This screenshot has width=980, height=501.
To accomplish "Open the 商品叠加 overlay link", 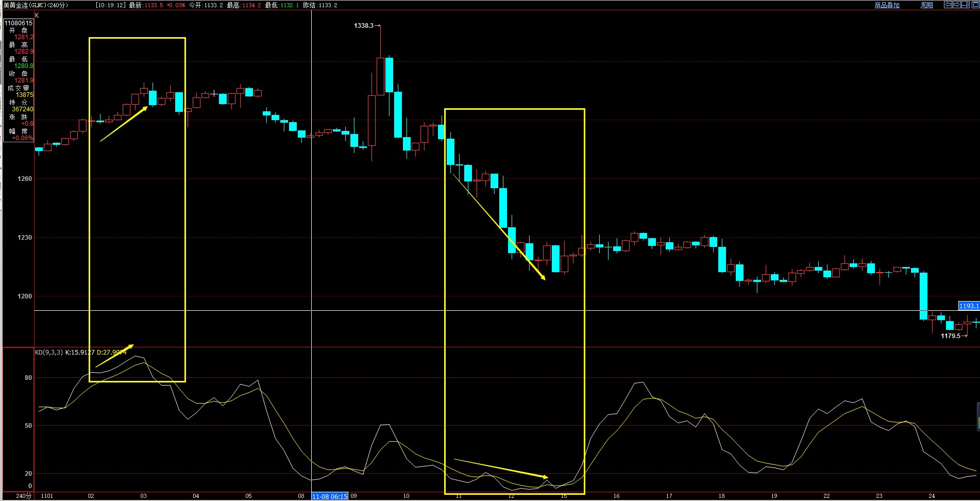I will [887, 5].
